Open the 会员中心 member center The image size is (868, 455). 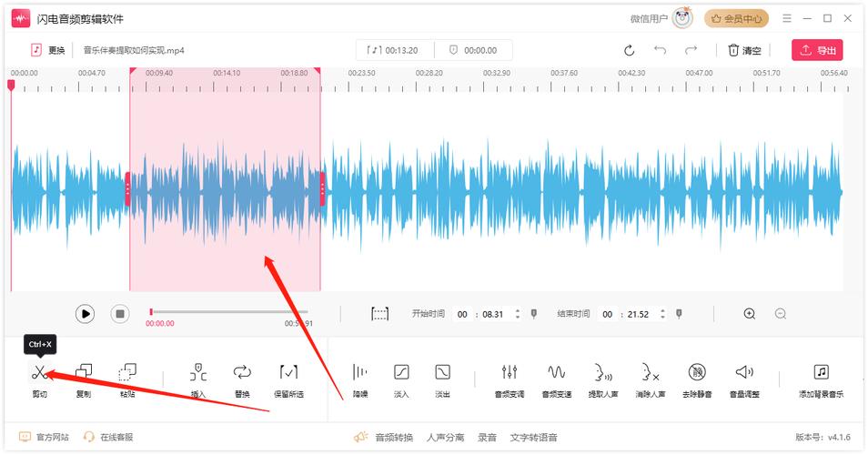736,19
